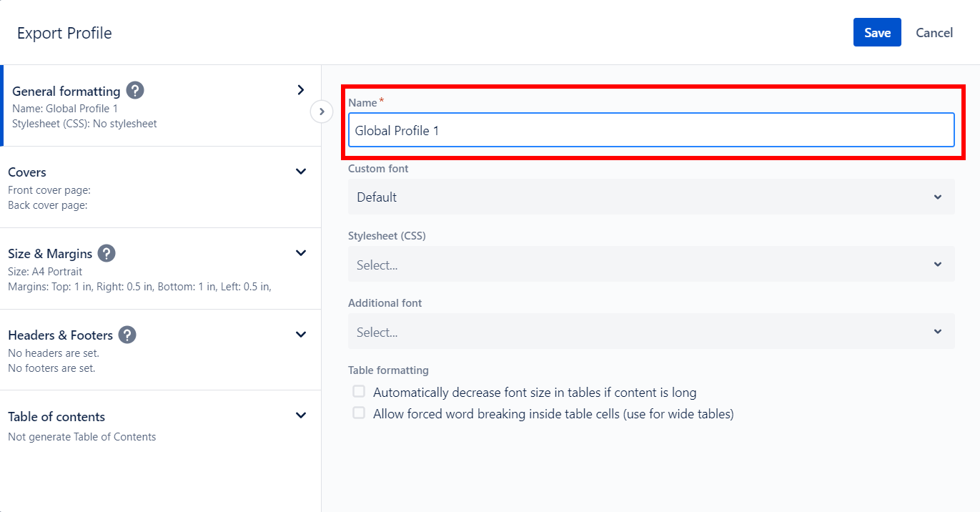Select the General formatting section title

[66, 92]
